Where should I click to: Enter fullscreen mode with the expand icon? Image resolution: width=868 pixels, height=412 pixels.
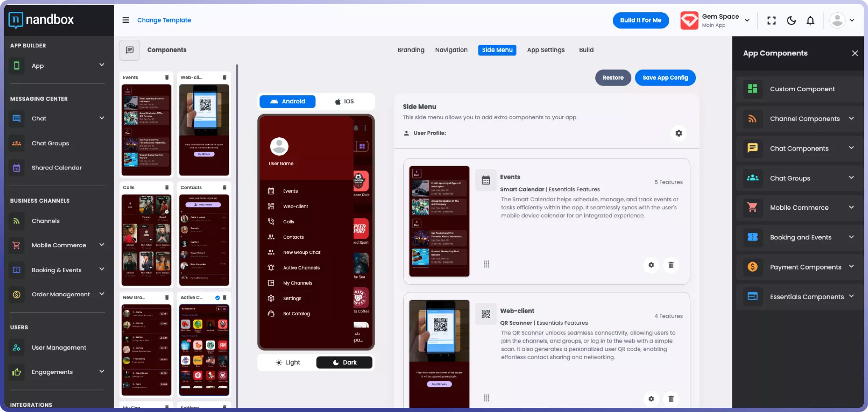pyautogui.click(x=771, y=20)
